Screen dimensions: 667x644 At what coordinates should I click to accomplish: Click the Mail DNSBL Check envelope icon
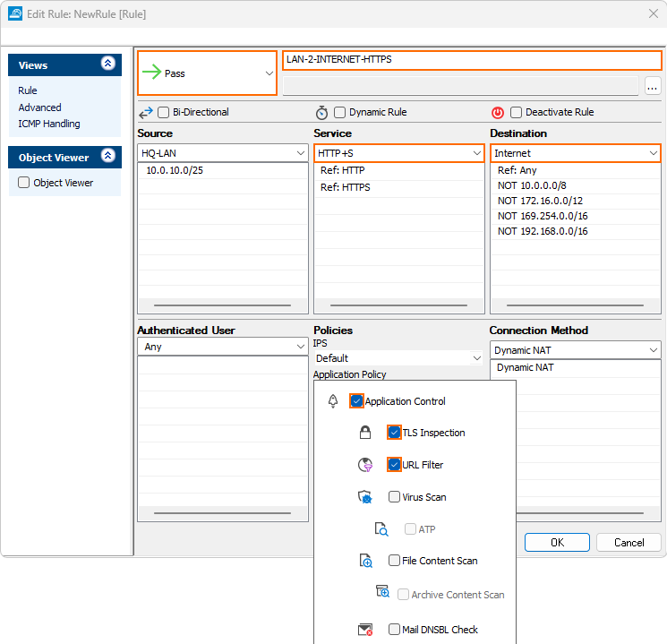coord(365,630)
